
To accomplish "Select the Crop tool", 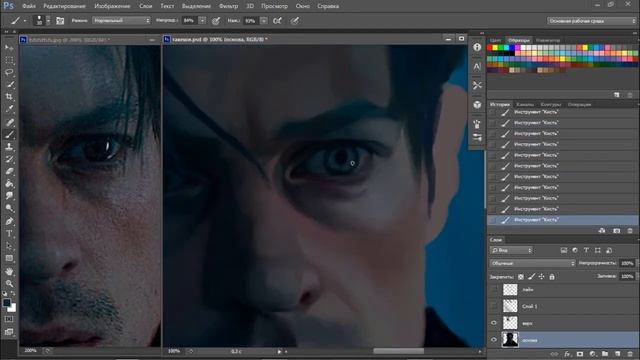I will click(x=9, y=97).
